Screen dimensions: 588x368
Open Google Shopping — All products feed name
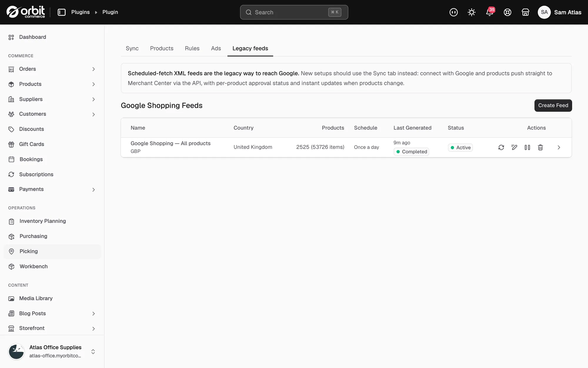(x=171, y=143)
